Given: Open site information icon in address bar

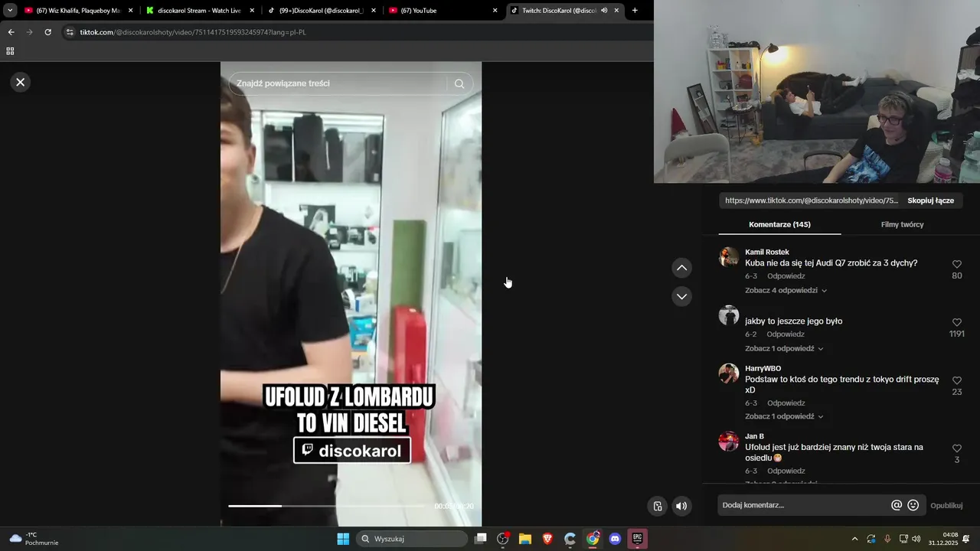Looking at the screenshot, I should click(70, 32).
